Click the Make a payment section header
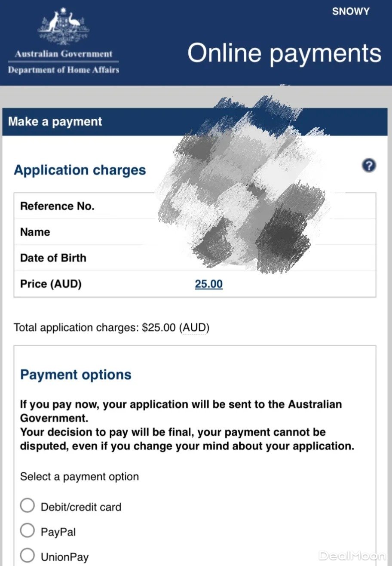392x566 pixels. (x=55, y=122)
